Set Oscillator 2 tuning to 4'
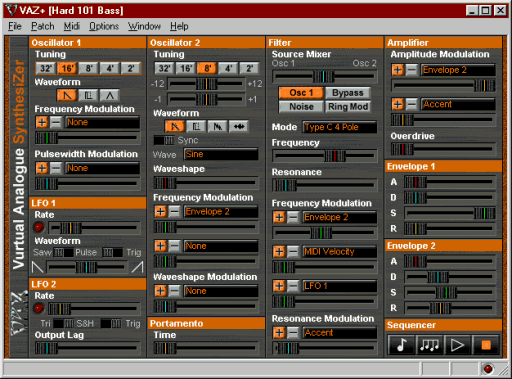The image size is (512, 379). (x=228, y=68)
